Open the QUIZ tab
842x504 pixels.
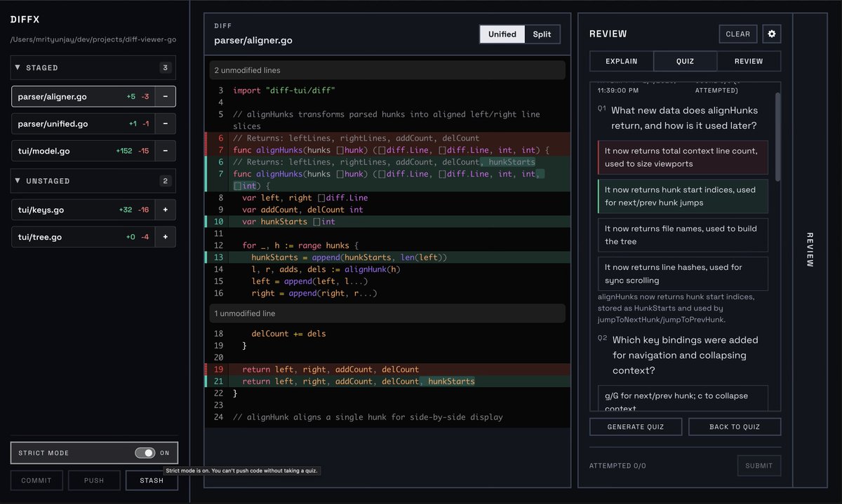point(685,61)
